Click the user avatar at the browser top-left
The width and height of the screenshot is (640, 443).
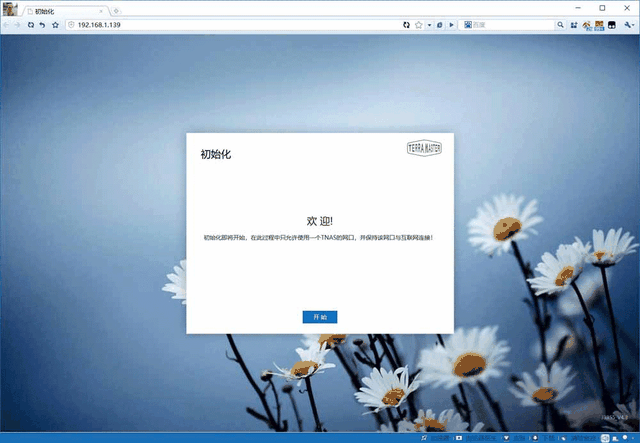click(x=10, y=9)
